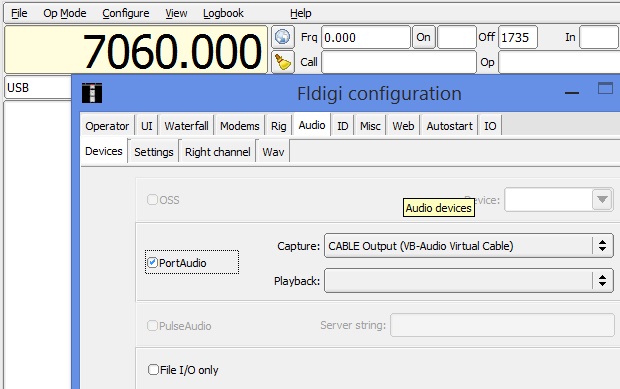Open the OSS Device dropdown arrow
Image resolution: width=620 pixels, height=389 pixels.
(x=602, y=200)
